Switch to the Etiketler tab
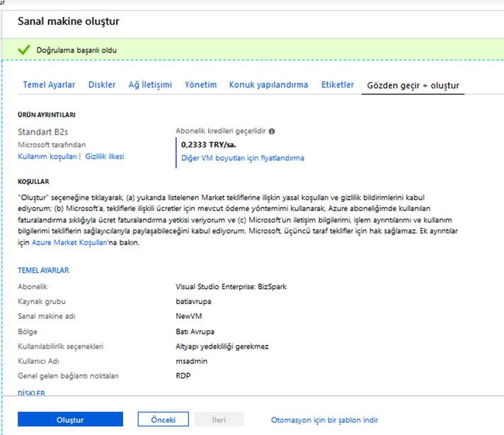 (x=338, y=85)
